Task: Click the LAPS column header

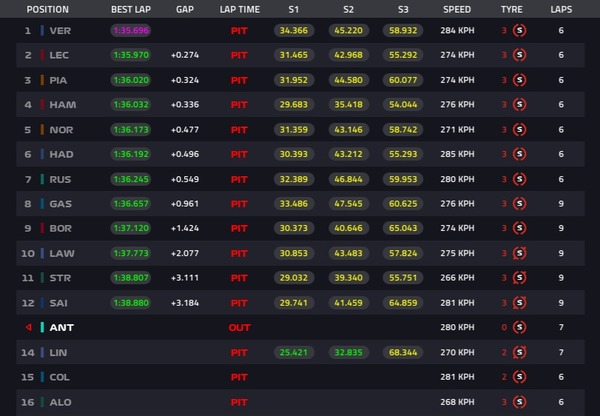Action: (x=561, y=10)
